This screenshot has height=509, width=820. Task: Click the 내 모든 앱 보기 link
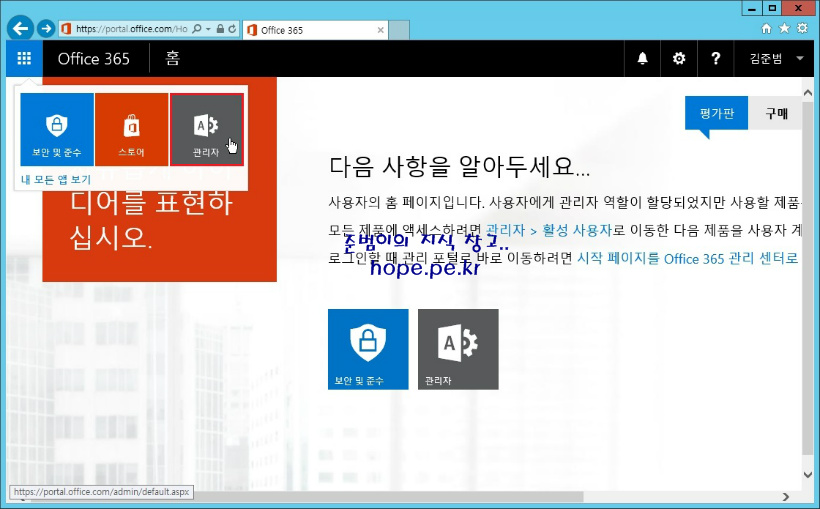(56, 179)
